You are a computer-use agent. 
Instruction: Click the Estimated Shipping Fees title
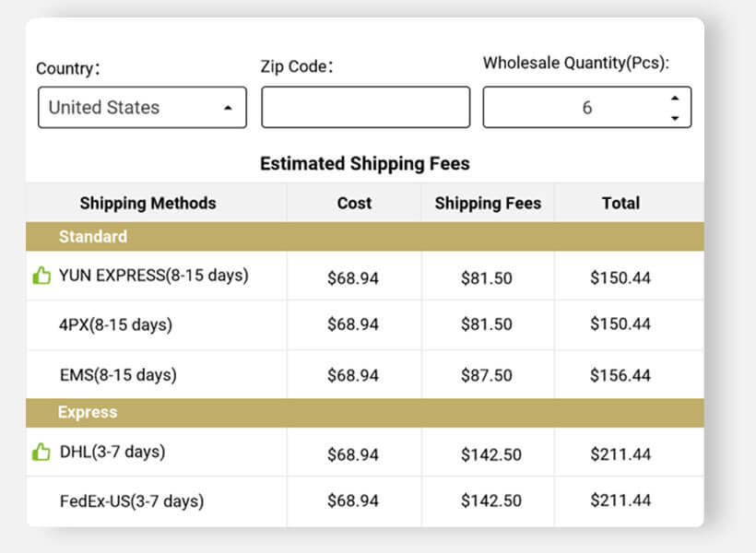point(366,163)
